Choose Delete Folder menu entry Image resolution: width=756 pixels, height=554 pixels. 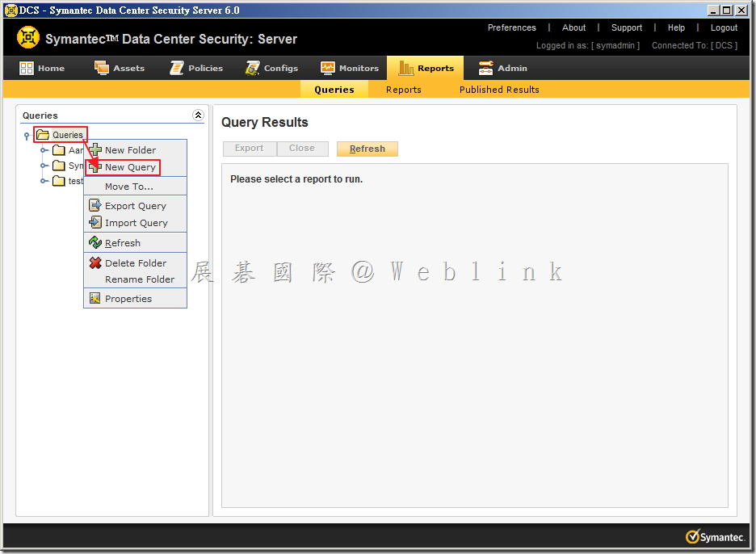(136, 262)
